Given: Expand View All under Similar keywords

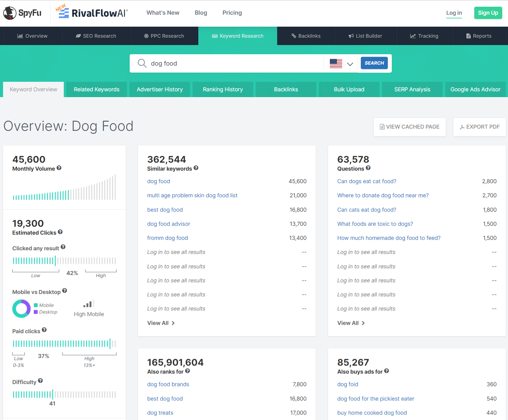Looking at the screenshot, I should (161, 323).
